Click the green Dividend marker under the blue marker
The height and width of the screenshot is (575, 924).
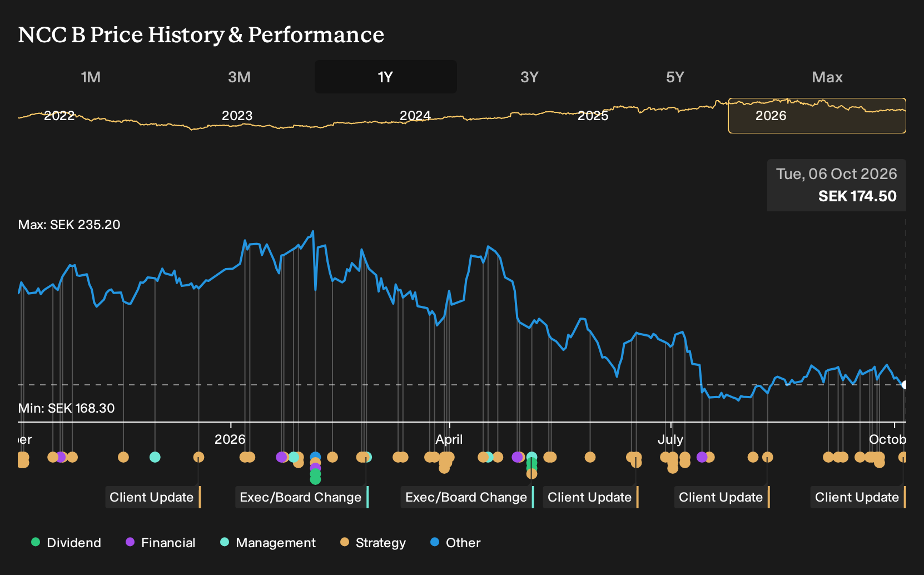point(315,477)
